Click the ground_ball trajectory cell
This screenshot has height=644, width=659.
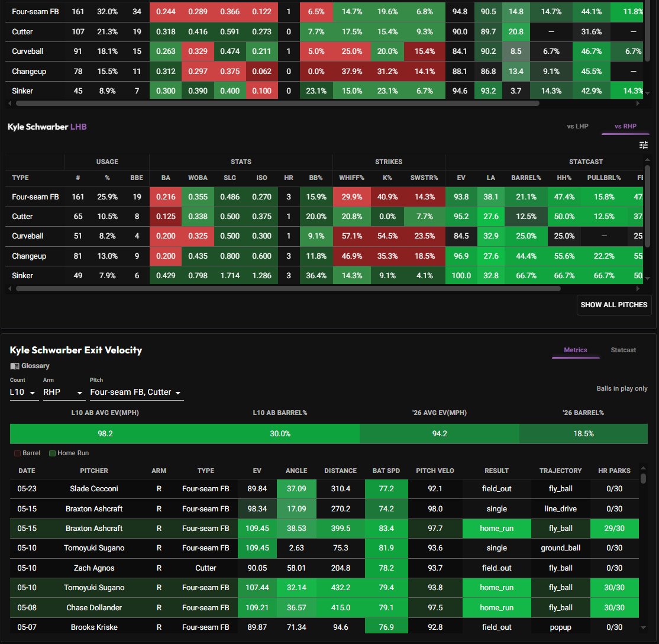(x=560, y=548)
